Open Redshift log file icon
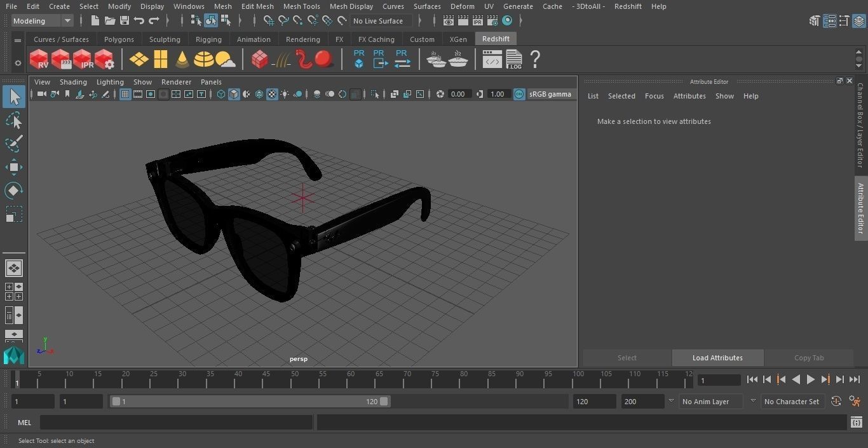The width and height of the screenshot is (868, 448). (x=514, y=60)
